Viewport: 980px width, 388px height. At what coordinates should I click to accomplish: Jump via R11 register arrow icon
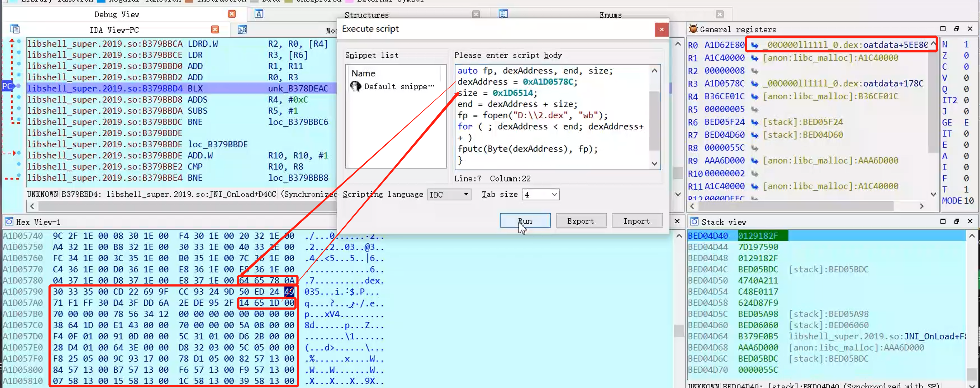[754, 186]
